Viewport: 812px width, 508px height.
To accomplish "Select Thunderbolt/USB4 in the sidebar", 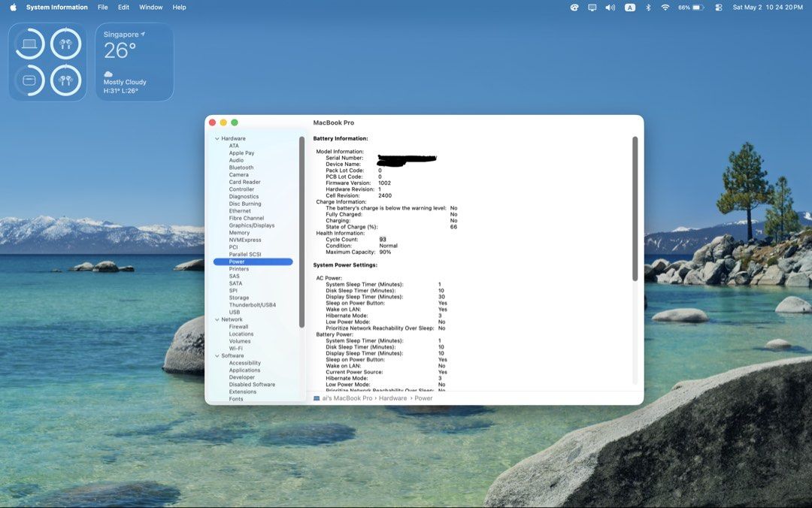I will click(x=252, y=306).
